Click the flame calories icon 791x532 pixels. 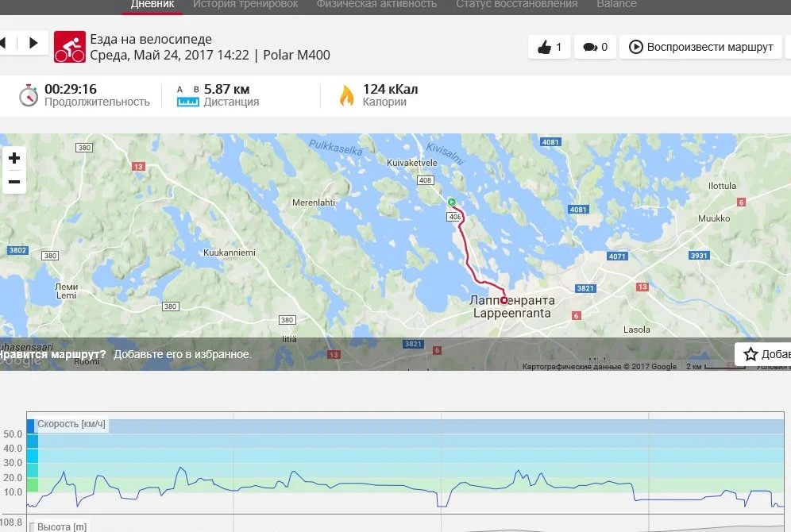pyautogui.click(x=346, y=94)
